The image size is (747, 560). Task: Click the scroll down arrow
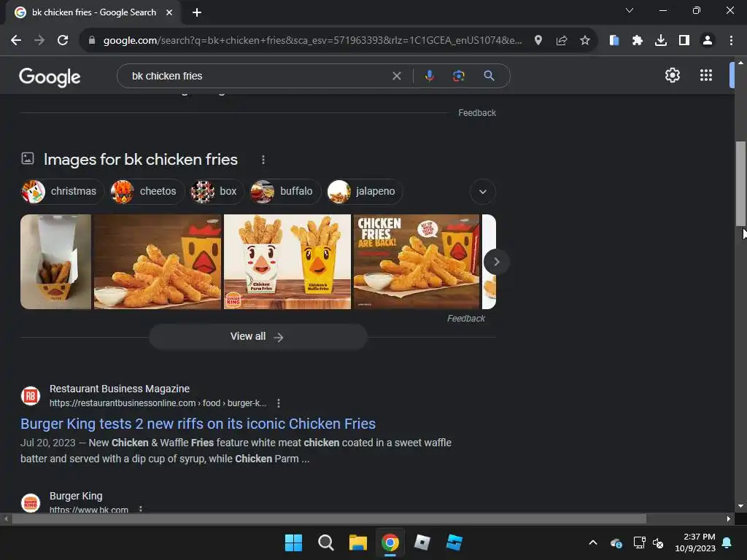tap(740, 506)
